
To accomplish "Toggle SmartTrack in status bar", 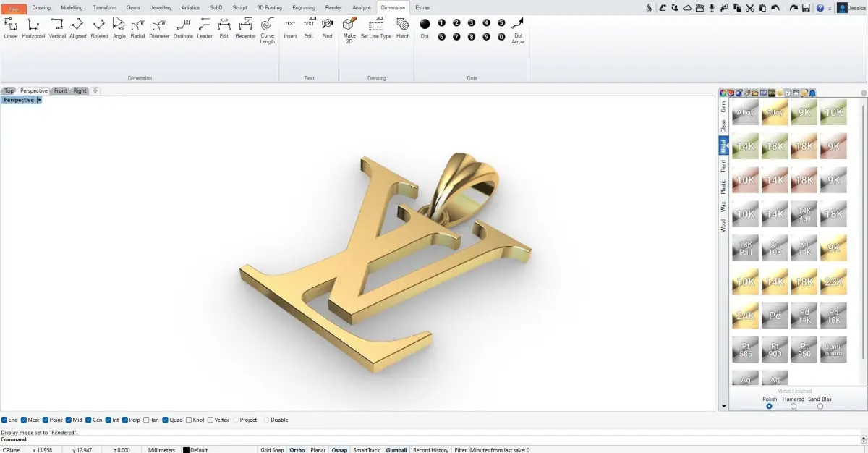I will pyautogui.click(x=366, y=450).
